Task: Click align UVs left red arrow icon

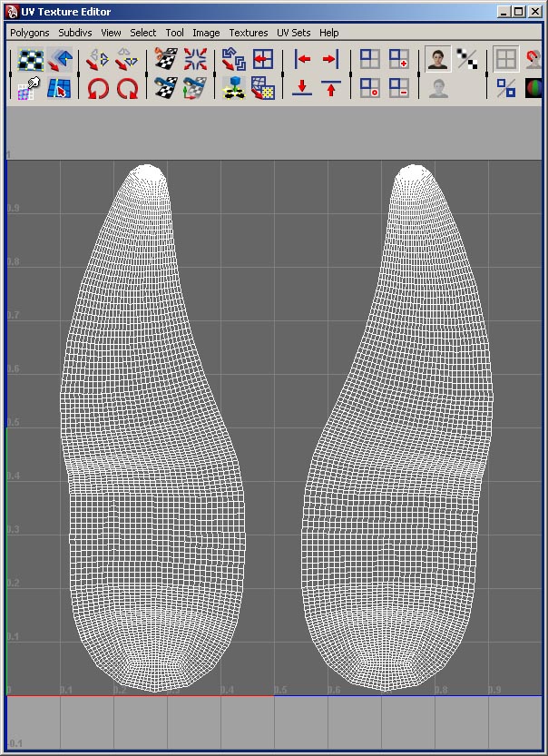Action: pyautogui.click(x=303, y=60)
